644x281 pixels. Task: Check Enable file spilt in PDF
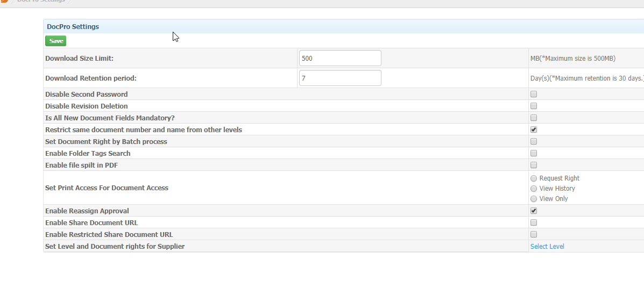click(534, 165)
